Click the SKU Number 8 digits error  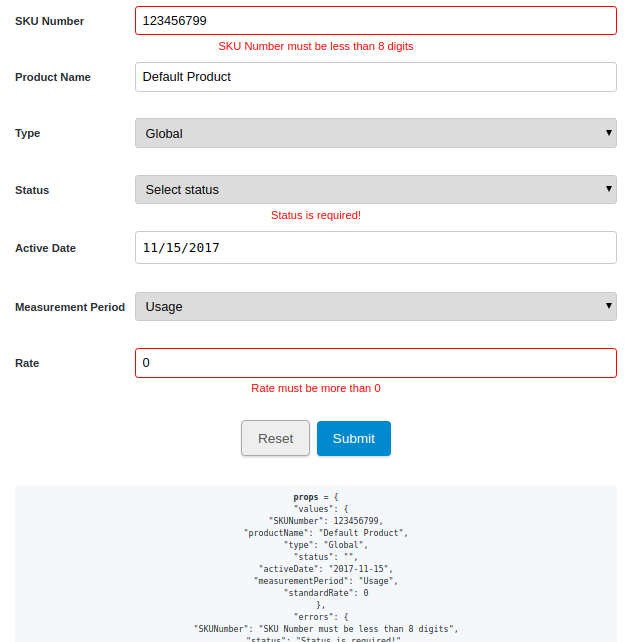[315, 46]
